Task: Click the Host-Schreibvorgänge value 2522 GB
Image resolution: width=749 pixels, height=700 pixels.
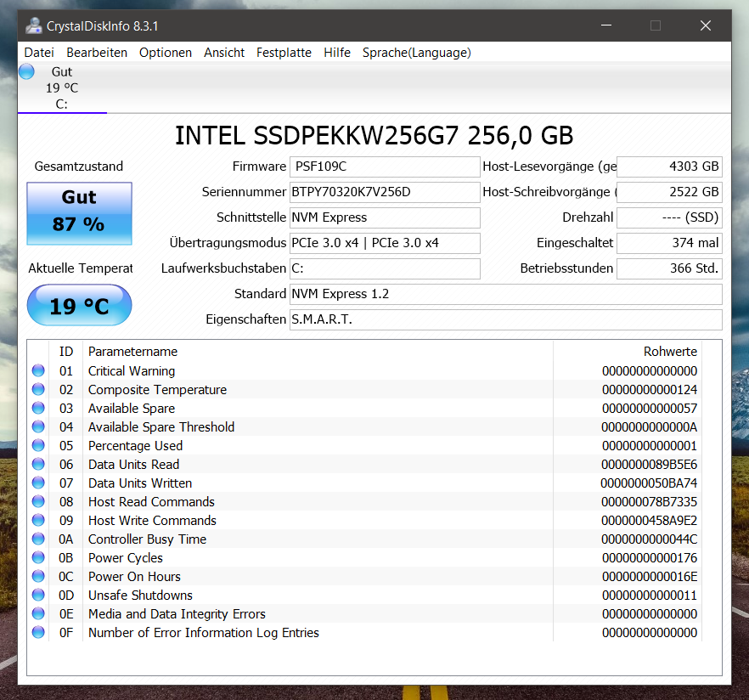Action: tap(669, 192)
